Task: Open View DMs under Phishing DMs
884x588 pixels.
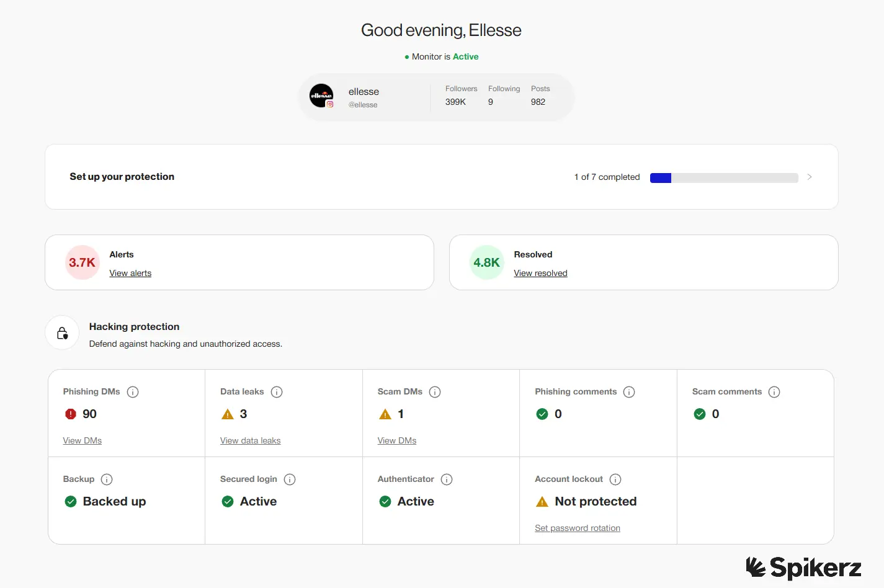Action: [x=83, y=440]
